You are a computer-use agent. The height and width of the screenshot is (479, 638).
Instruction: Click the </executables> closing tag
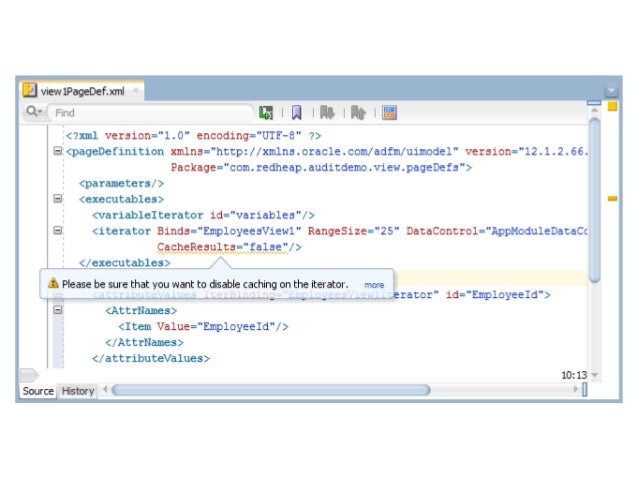tap(125, 263)
